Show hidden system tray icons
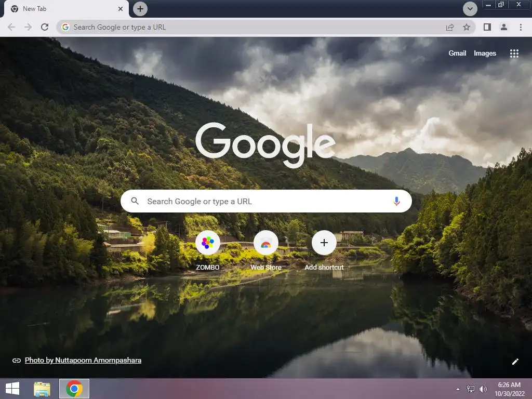This screenshot has height=399, width=532. tap(458, 389)
